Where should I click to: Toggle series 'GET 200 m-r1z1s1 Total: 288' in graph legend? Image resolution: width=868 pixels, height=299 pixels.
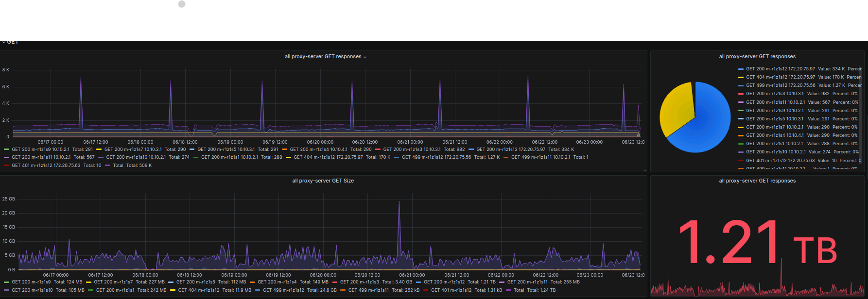click(x=238, y=157)
